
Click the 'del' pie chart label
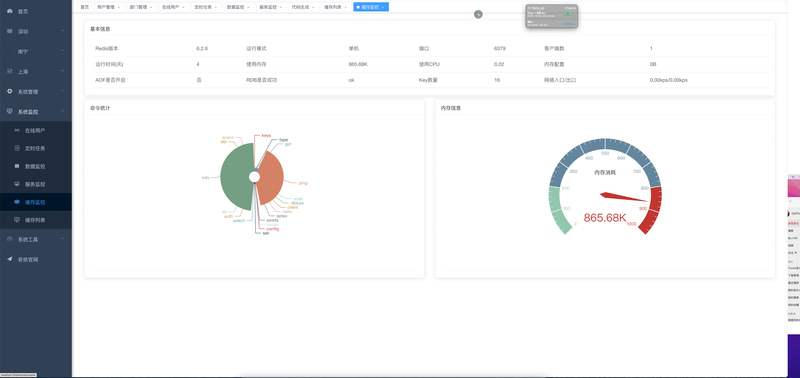[x=223, y=142]
